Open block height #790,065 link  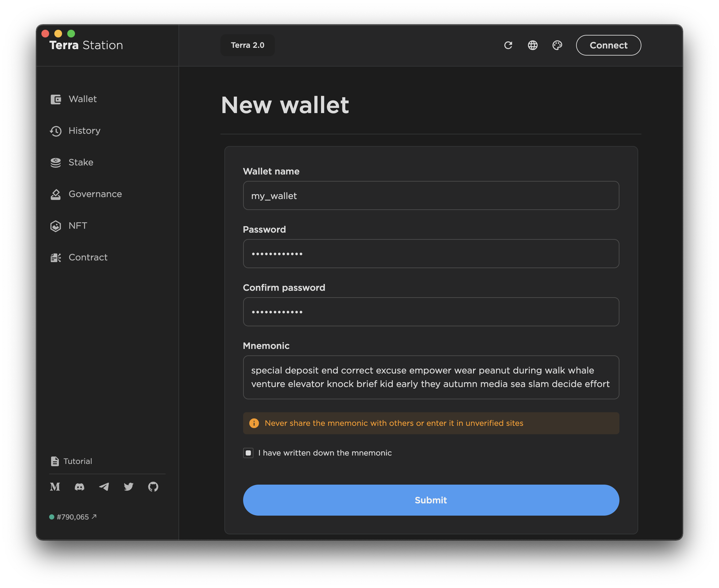[x=73, y=517]
